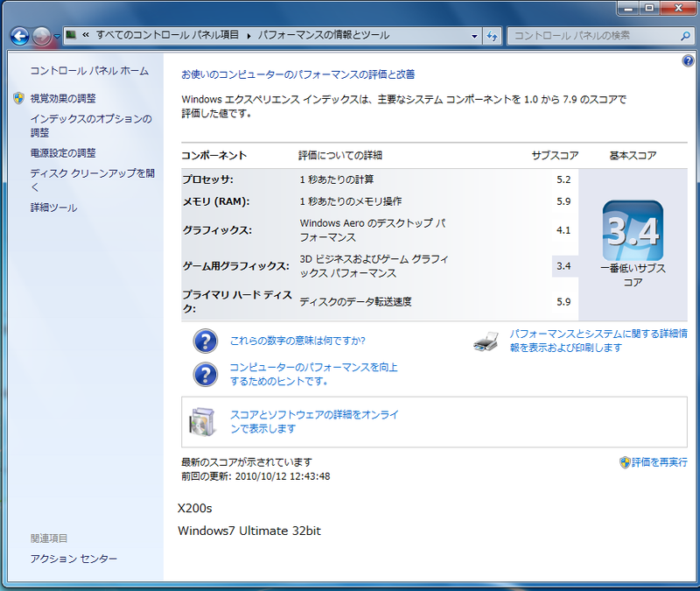Select すべてのコントロール パネル項目 breadcrumb

point(167,35)
